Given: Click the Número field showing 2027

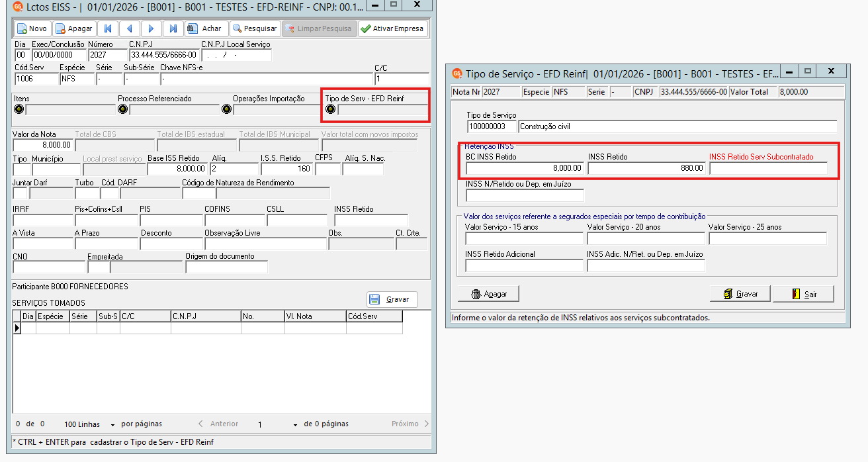Looking at the screenshot, I should 107,55.
